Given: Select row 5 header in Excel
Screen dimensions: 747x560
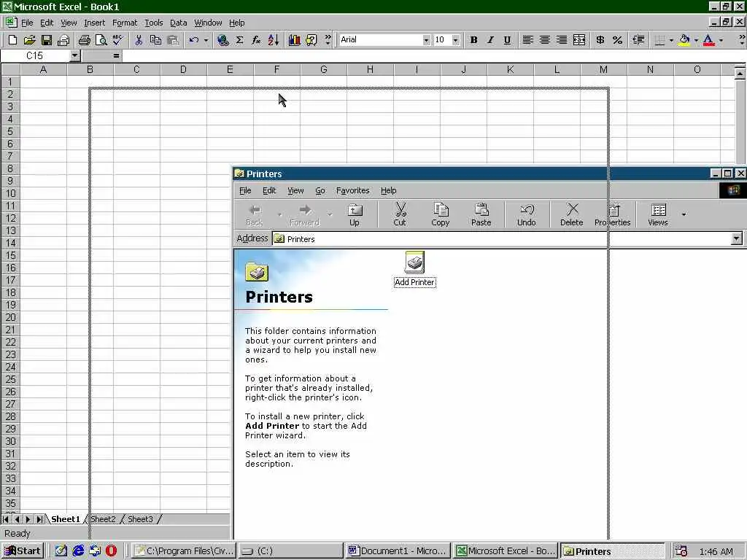Looking at the screenshot, I should (10, 131).
